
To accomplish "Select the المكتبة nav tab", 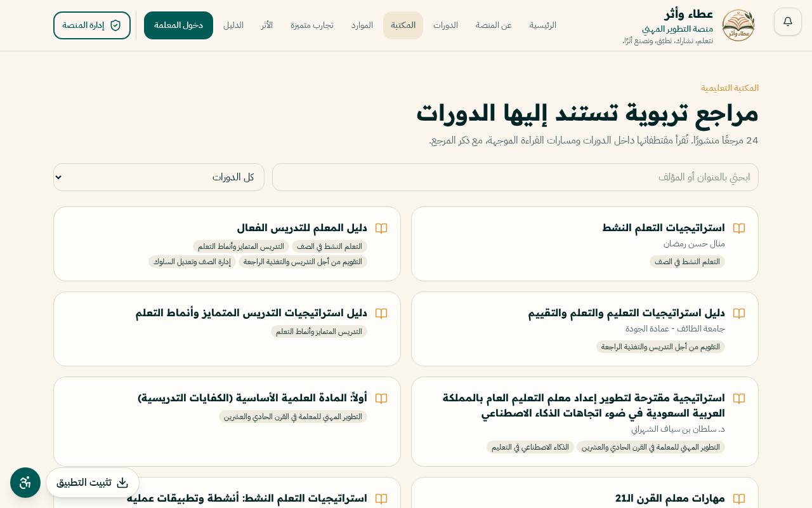I will tap(403, 25).
